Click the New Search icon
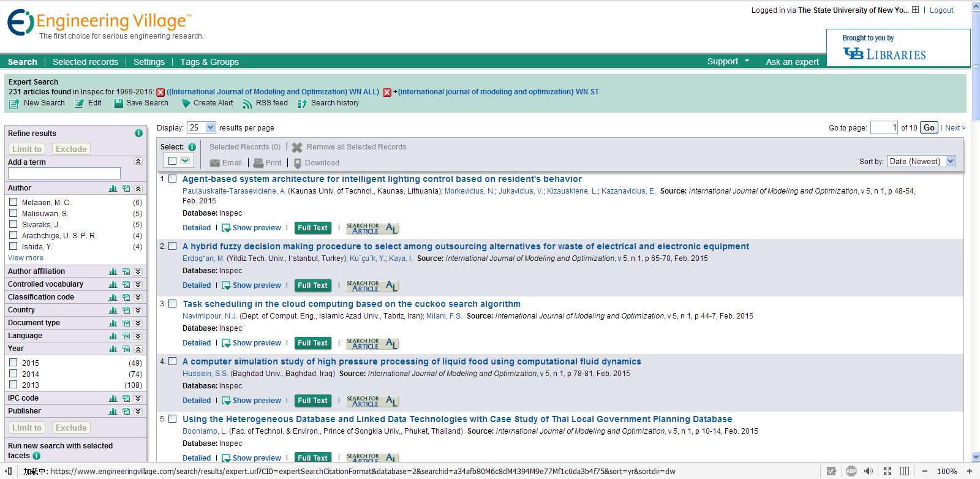 tap(14, 104)
